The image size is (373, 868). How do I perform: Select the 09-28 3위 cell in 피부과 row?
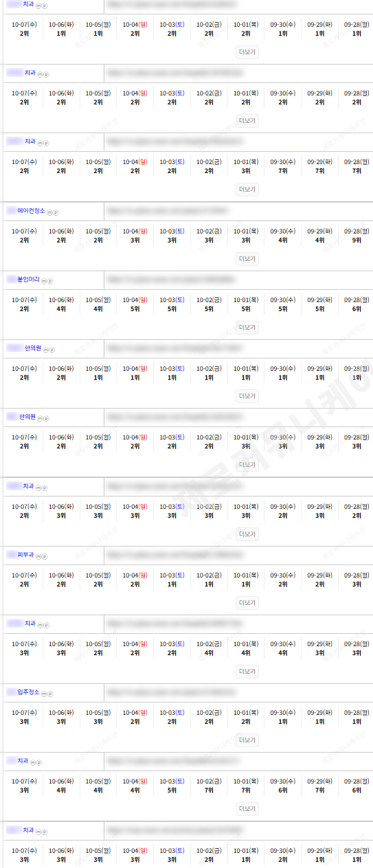(357, 584)
